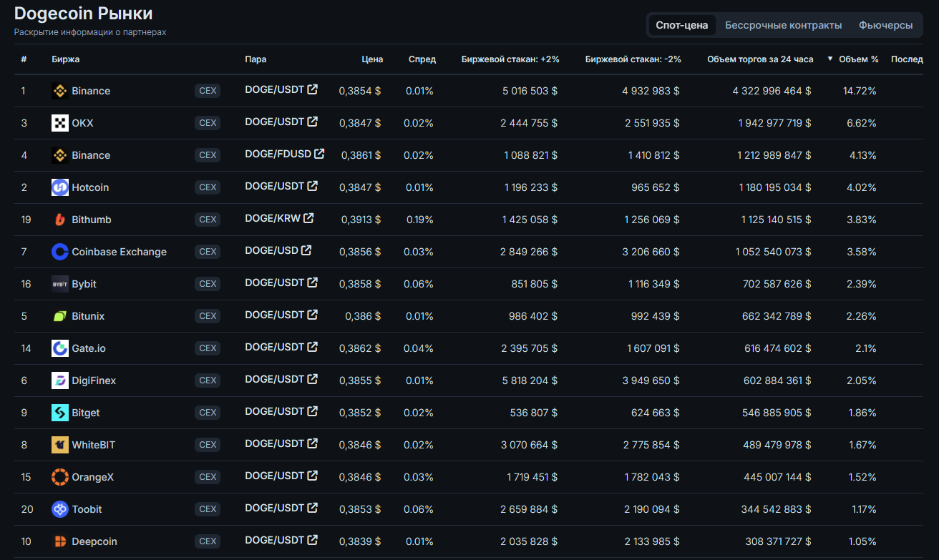Switch to Бессрочные контракты tab

point(784,25)
